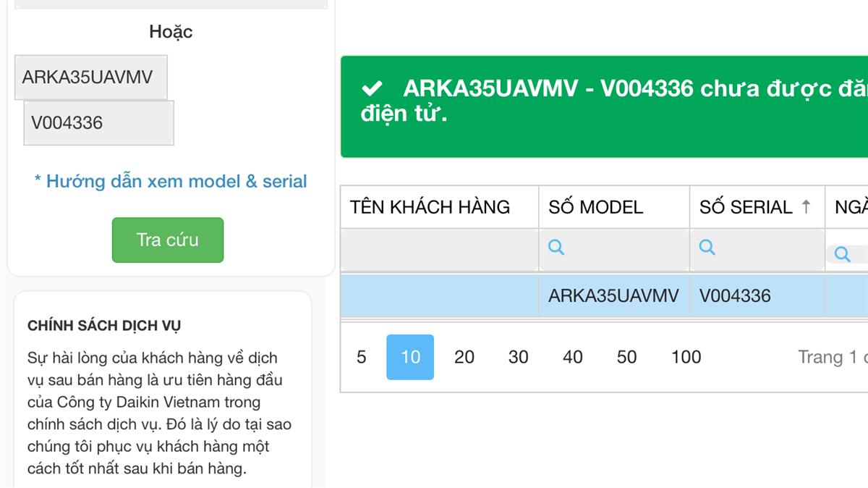Image resolution: width=868 pixels, height=488 pixels.
Task: Click the sort arrow beside SỐ SERIAL
Action: coord(806,207)
